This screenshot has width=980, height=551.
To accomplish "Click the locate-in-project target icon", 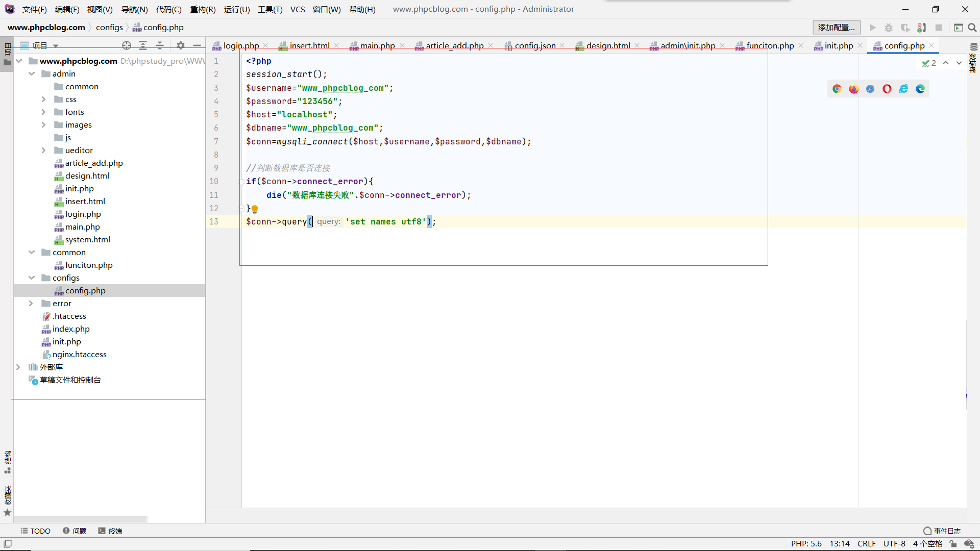I will 127,45.
